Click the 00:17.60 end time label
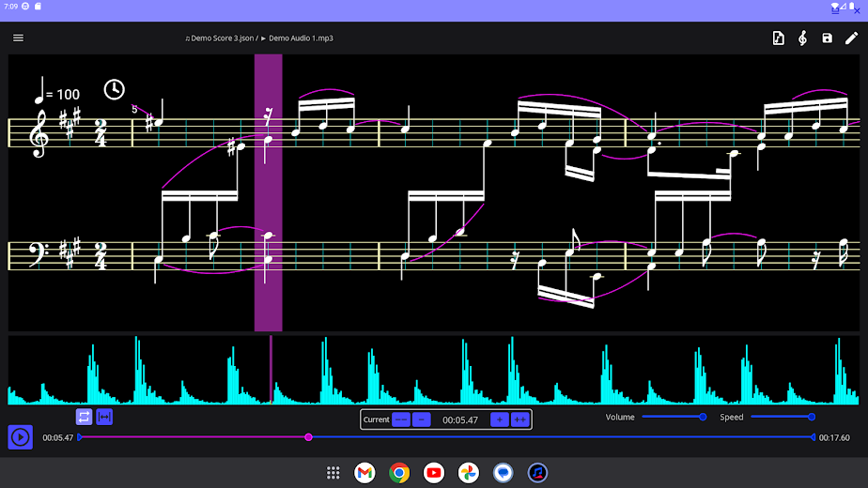 pyautogui.click(x=834, y=437)
